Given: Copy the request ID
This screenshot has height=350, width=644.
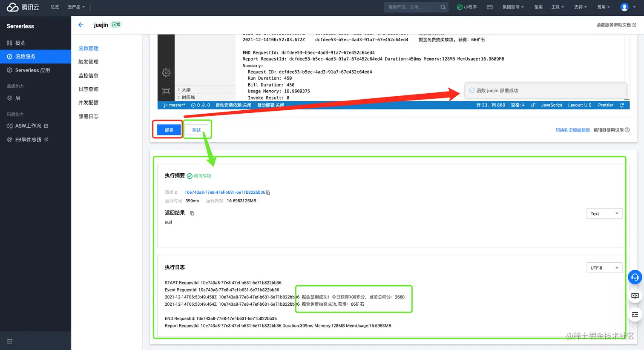Looking at the screenshot, I should click(x=268, y=193).
